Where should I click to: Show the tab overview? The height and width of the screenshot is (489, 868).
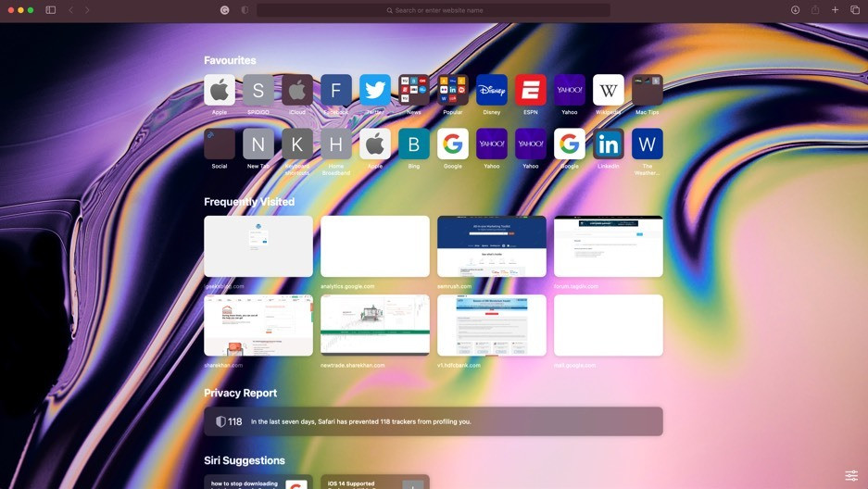coord(855,10)
